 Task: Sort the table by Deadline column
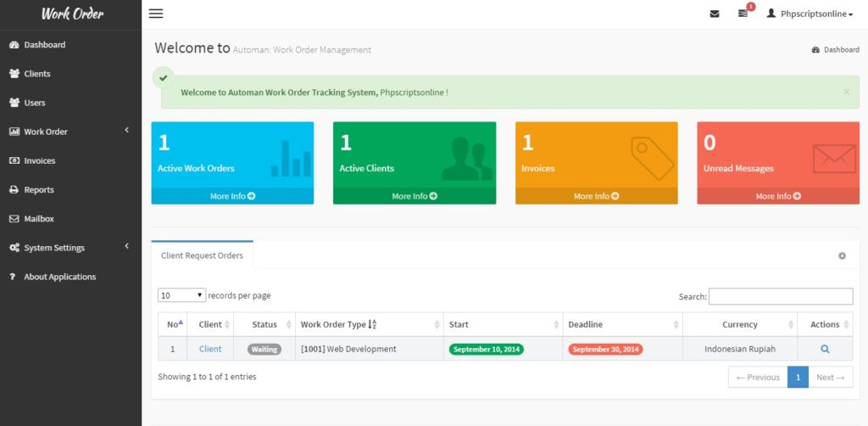(622, 324)
